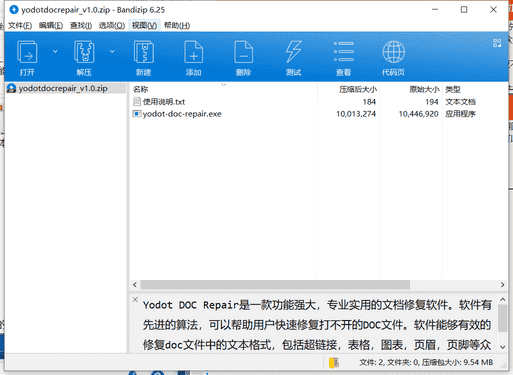Open the File (文件) menu
513x375 pixels.
tap(20, 25)
